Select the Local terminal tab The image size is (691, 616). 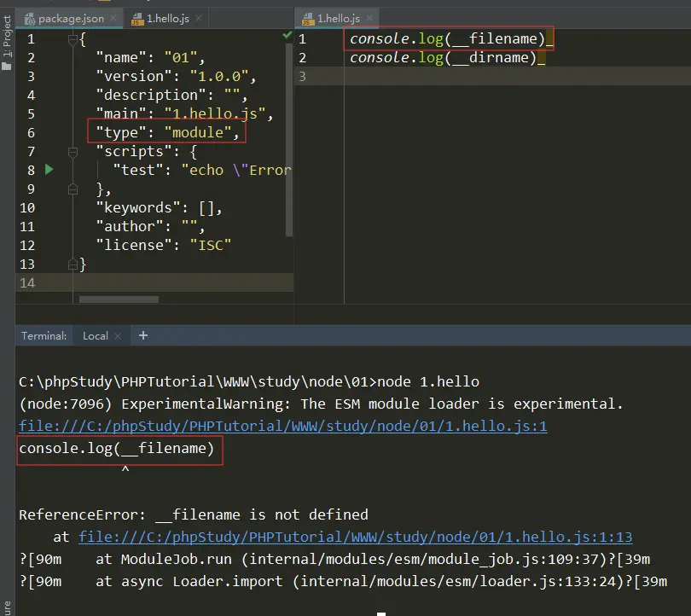[95, 336]
